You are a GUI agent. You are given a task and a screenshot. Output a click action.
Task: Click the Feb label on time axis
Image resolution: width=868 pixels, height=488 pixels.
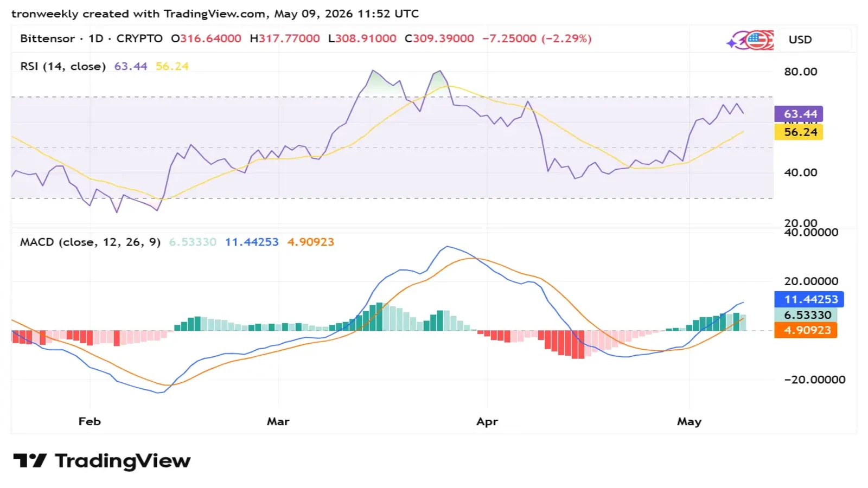pos(90,421)
